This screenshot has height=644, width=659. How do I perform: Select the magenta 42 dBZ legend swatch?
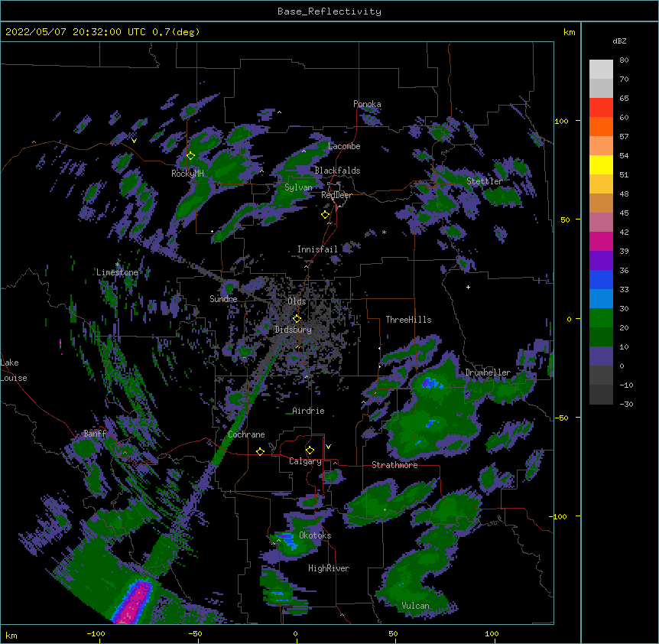(x=601, y=241)
